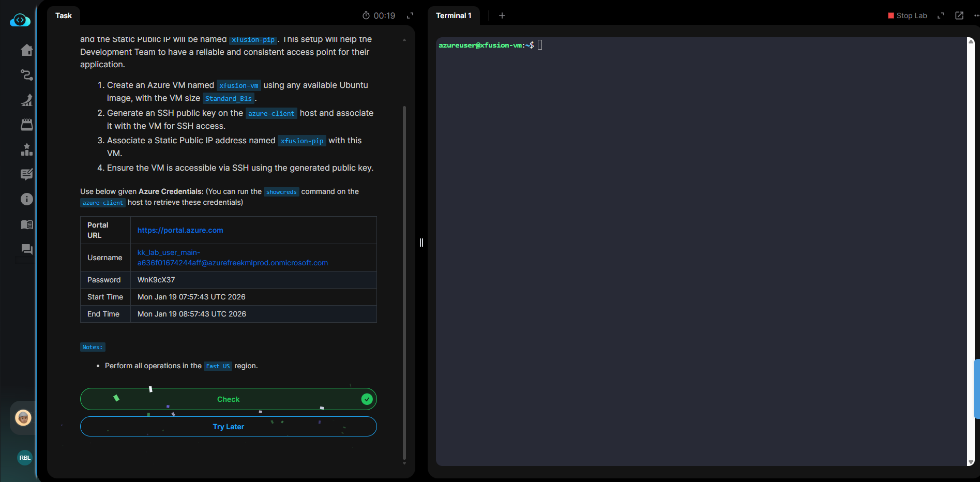Add a new terminal tab
980x482 pixels.
(502, 16)
